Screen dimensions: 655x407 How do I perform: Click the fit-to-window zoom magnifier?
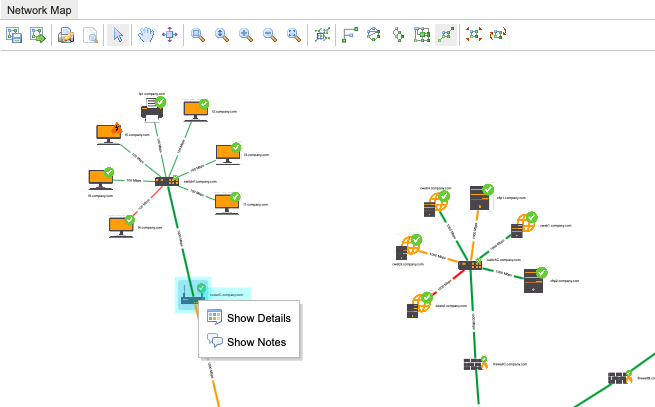click(294, 35)
